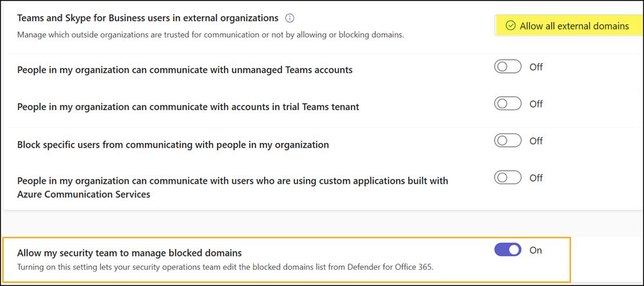Click the unmanaged Teams accounts setting label
The width and height of the screenshot is (644, 286).
(x=185, y=70)
